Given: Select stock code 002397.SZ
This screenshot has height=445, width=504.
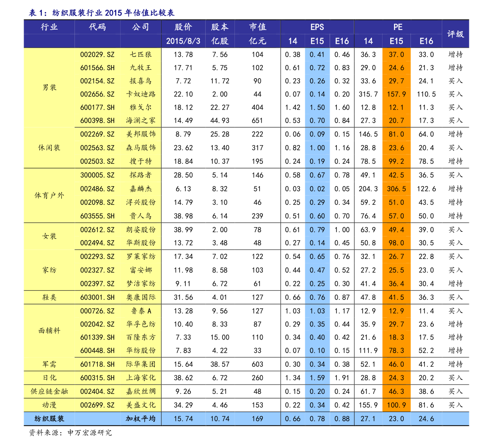Looking at the screenshot, I should pos(97,284).
